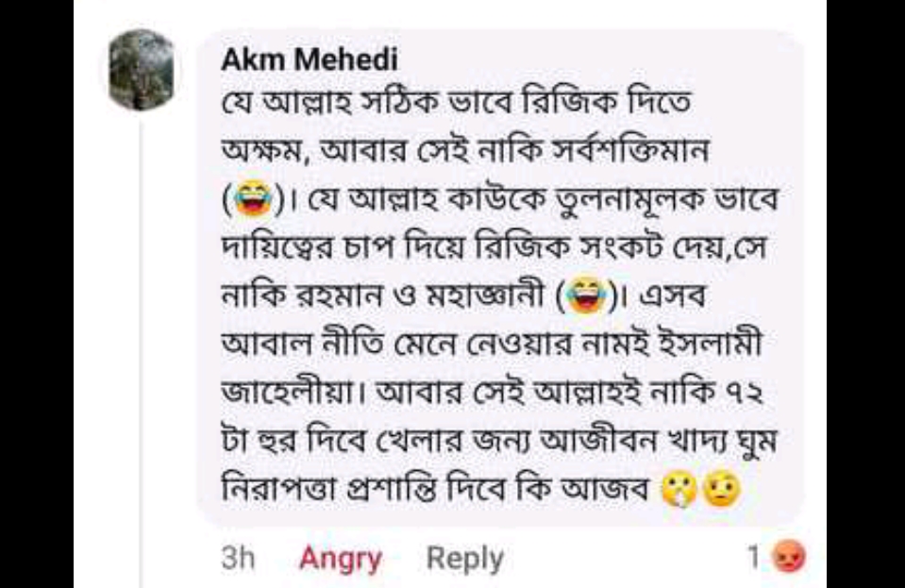Click the raised-eyebrow emoji at comment end
905x588 pixels.
click(721, 489)
